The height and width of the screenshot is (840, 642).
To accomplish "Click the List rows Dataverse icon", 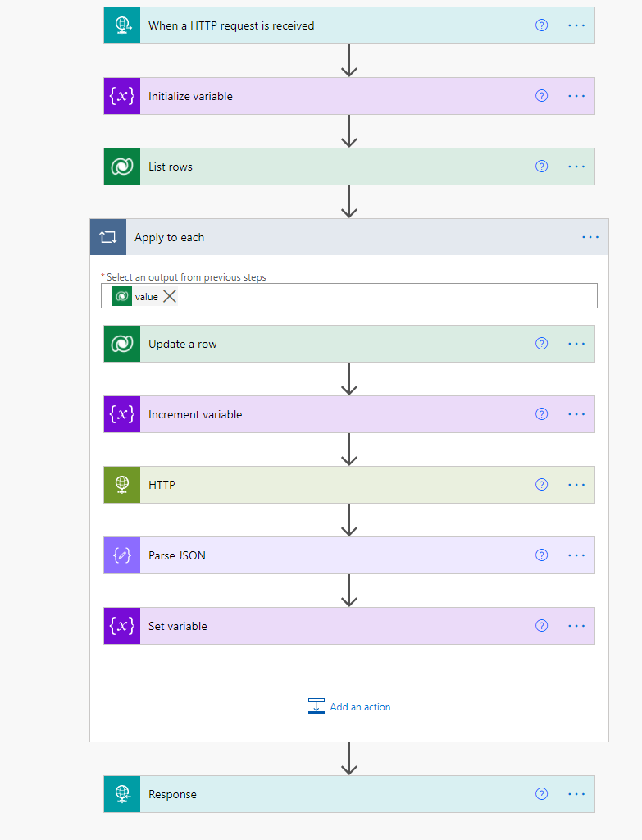I will coord(122,167).
